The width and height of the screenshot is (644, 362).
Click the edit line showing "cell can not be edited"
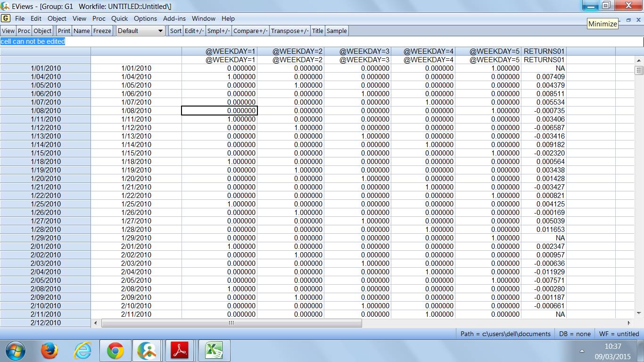tap(322, 41)
